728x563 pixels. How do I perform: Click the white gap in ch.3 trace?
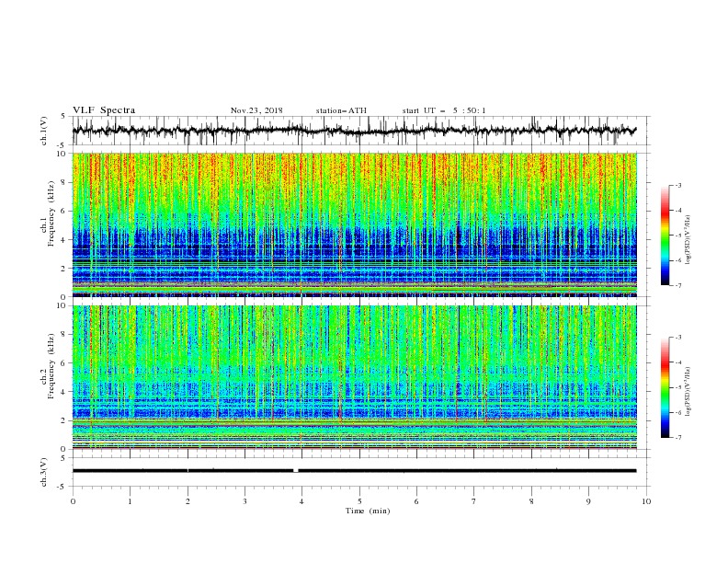tap(296, 471)
